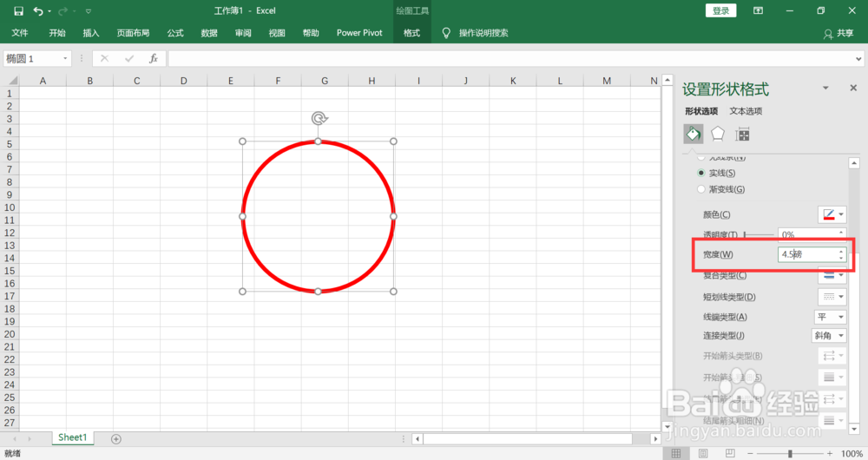Viewport: 868px width, 460px height.
Task: Open the 文件 menu
Action: pyautogui.click(x=20, y=33)
